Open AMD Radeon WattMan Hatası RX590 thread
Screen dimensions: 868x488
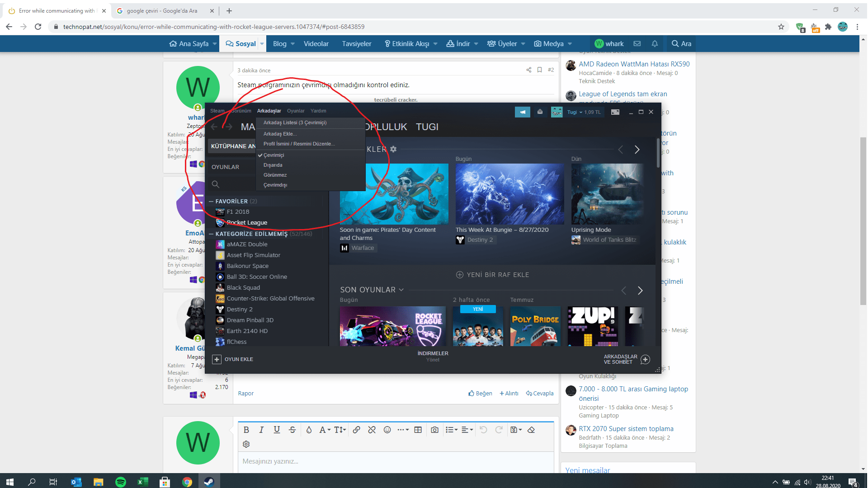(634, 64)
